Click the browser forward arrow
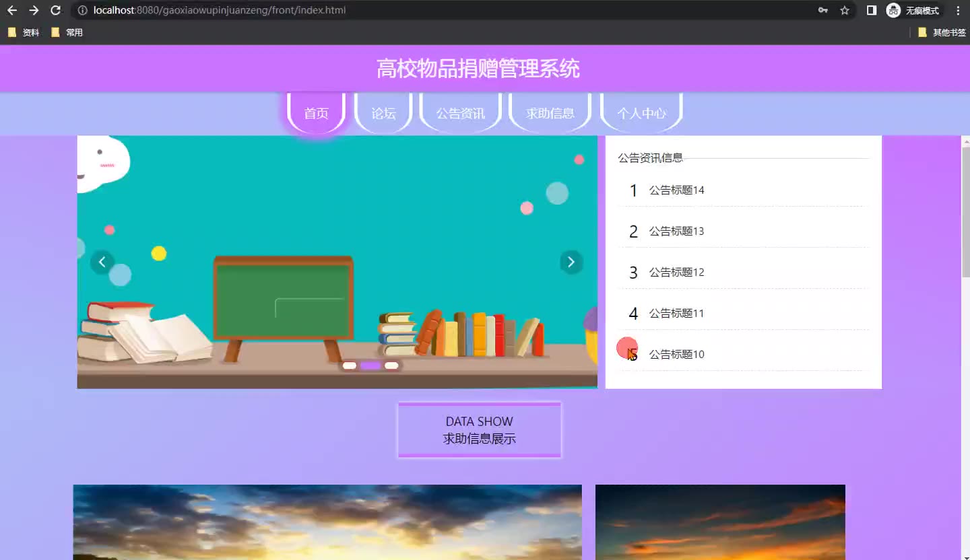This screenshot has height=560, width=970. (x=34, y=10)
